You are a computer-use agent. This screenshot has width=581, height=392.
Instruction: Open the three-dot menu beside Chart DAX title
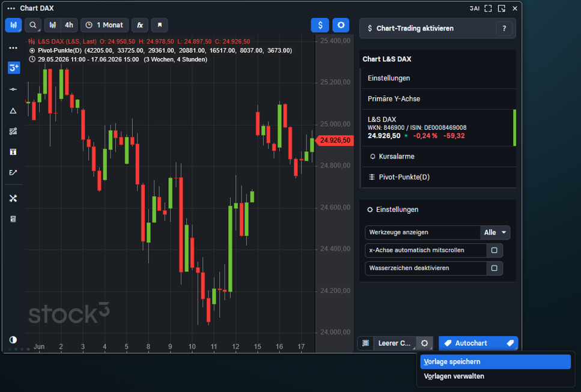click(11, 8)
